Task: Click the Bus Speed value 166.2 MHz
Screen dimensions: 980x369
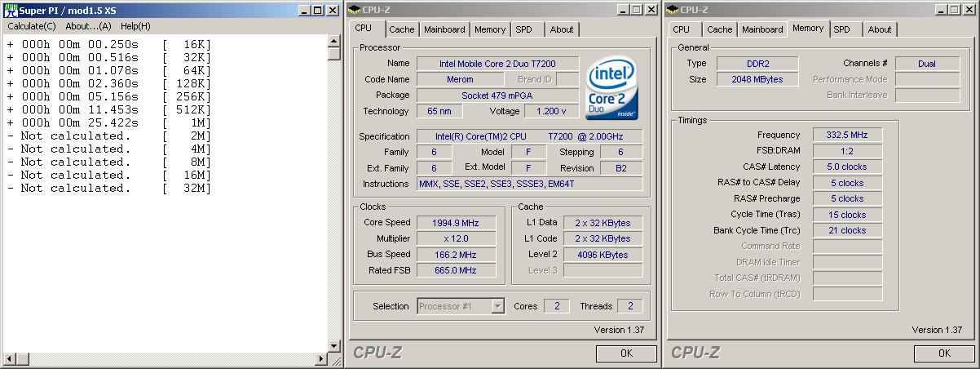Action: point(456,254)
